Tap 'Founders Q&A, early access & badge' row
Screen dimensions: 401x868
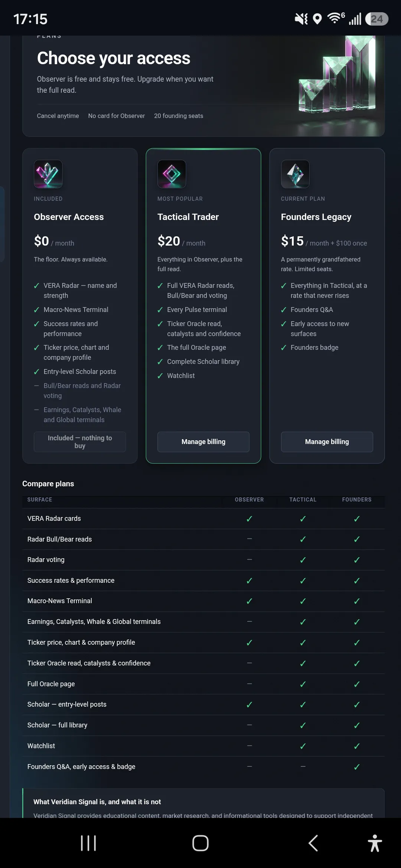203,767
